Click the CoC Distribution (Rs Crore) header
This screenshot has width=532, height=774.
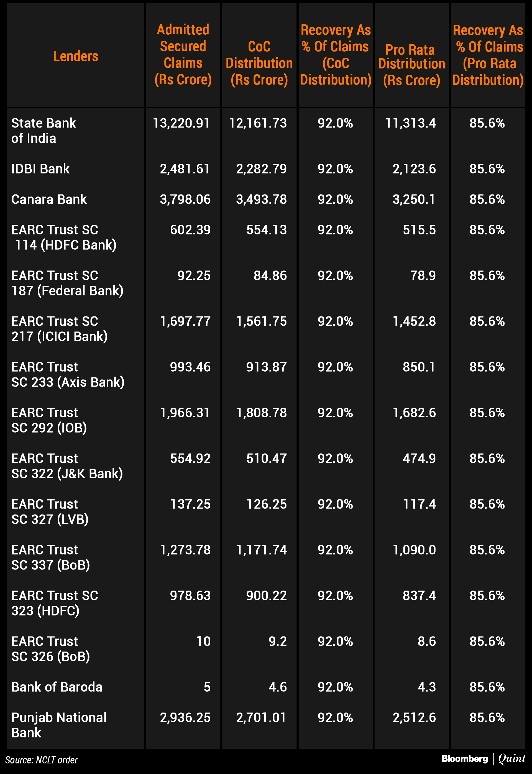(259, 63)
